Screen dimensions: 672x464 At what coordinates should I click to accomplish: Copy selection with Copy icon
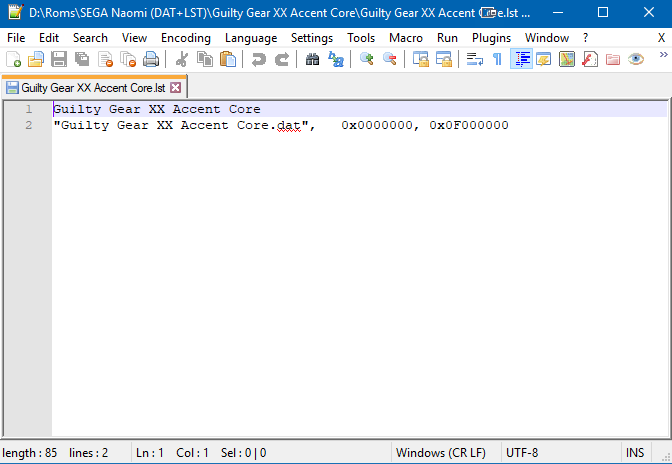click(205, 59)
